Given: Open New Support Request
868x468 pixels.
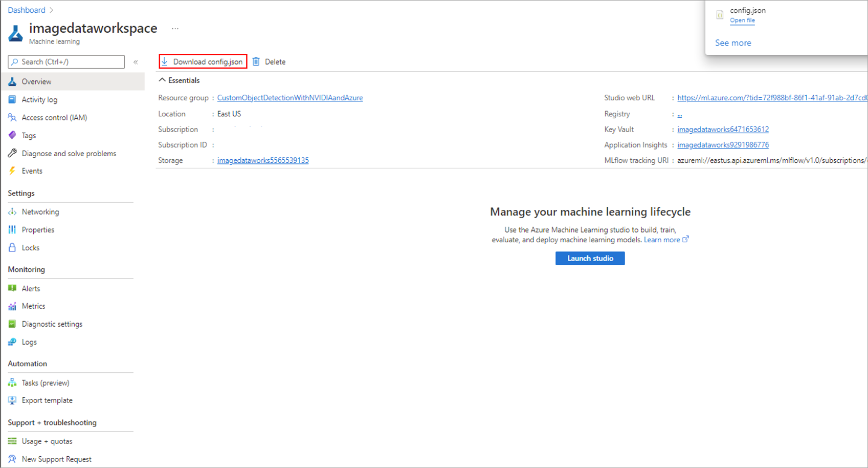Looking at the screenshot, I should (57, 459).
